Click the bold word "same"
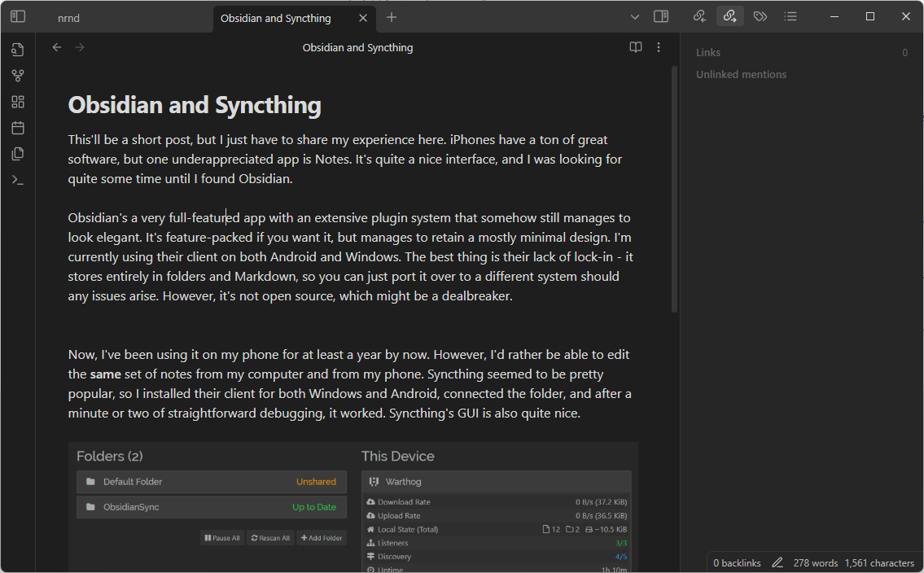This screenshot has width=924, height=573. click(106, 374)
